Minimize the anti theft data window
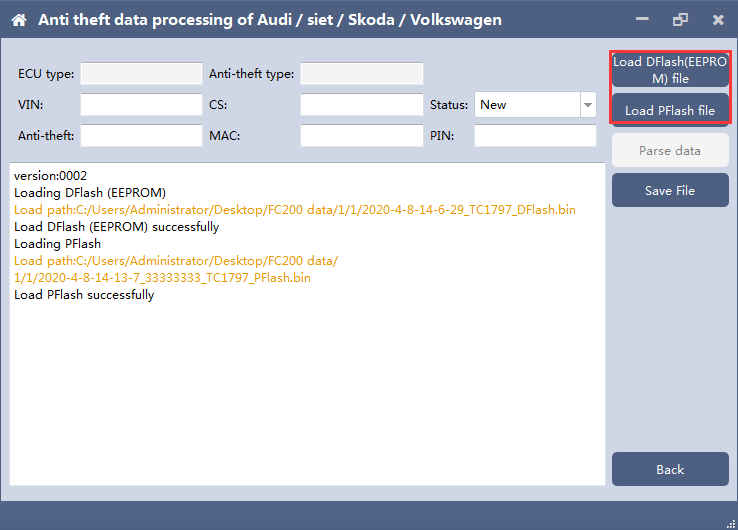 click(x=642, y=19)
